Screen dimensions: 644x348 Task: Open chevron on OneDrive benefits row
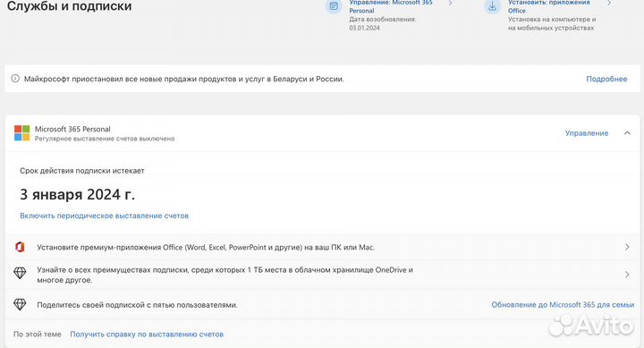[x=627, y=275]
